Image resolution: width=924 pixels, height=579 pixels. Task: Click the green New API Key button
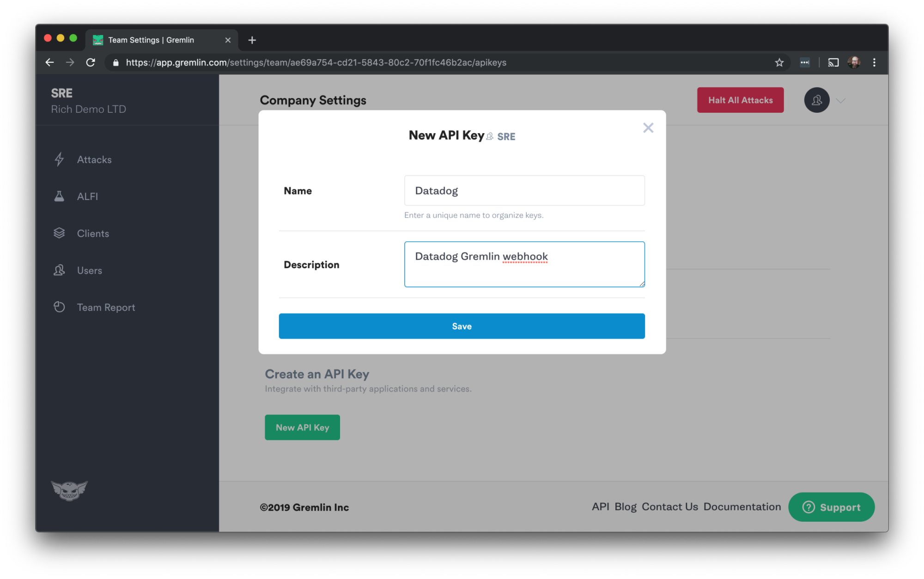[302, 427]
